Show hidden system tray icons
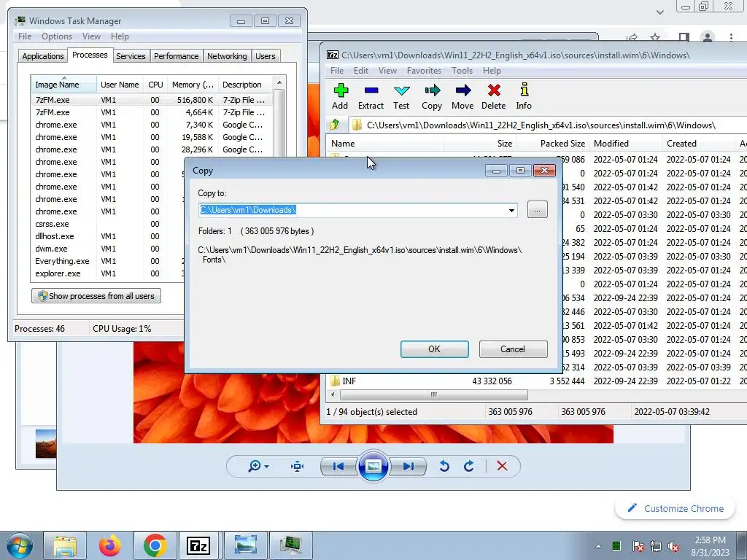Screen dimensions: 747x560 [x=598, y=546]
